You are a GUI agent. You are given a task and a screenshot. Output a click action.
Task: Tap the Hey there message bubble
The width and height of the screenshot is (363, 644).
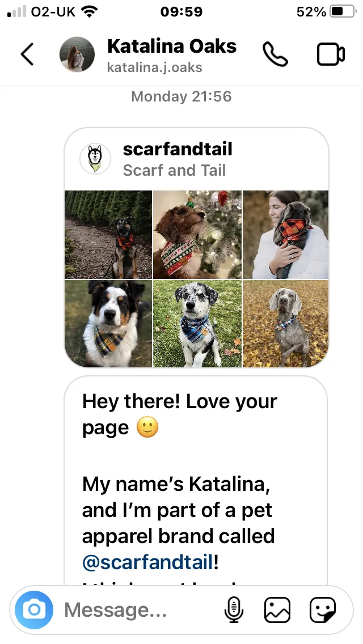point(196,481)
